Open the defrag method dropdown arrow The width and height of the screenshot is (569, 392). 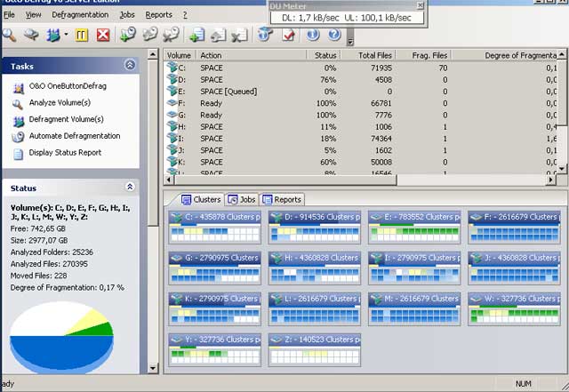[66, 35]
